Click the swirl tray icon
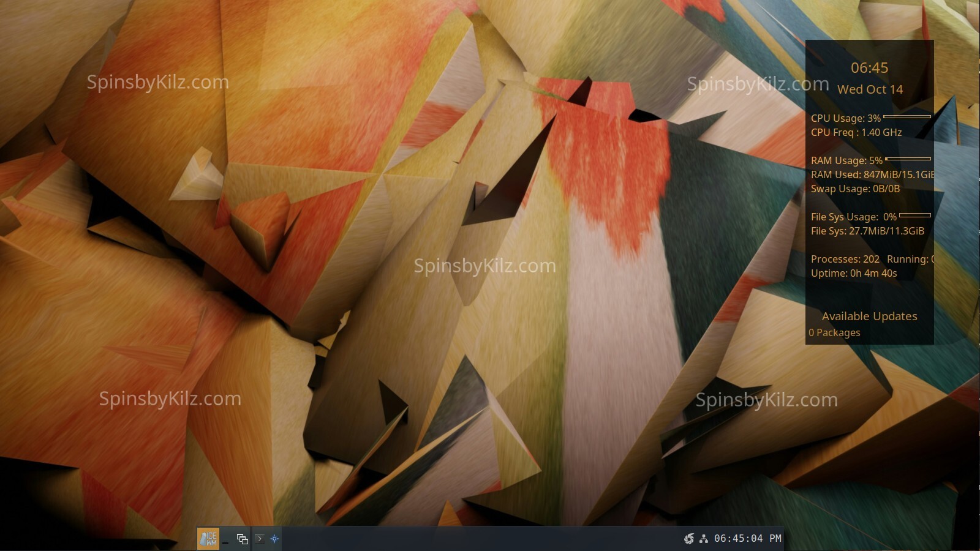This screenshot has width=980, height=551. click(689, 539)
